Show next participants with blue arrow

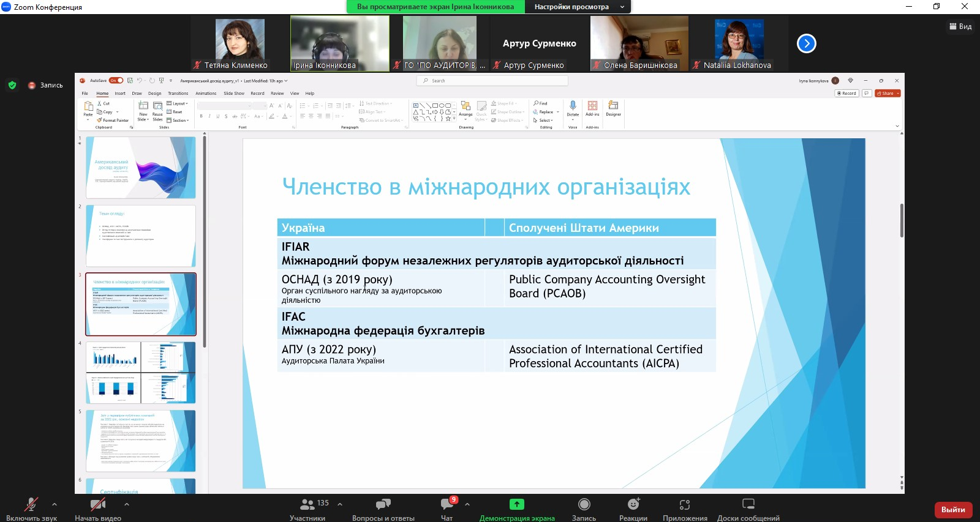[x=807, y=43]
